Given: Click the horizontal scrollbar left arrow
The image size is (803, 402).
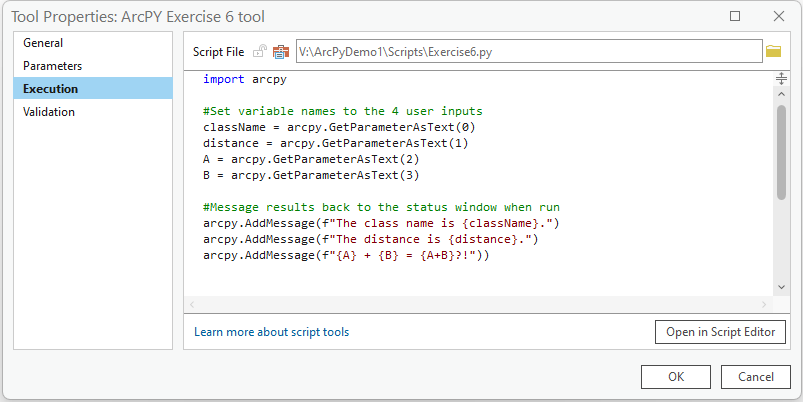Looking at the screenshot, I should coord(192,303).
